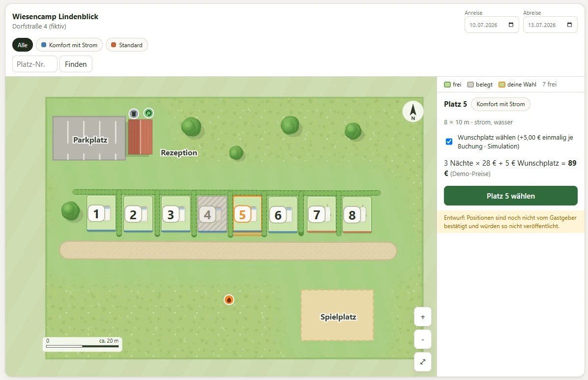Confirm with Platz 5 wählen button
This screenshot has height=380, width=588.
coord(510,196)
